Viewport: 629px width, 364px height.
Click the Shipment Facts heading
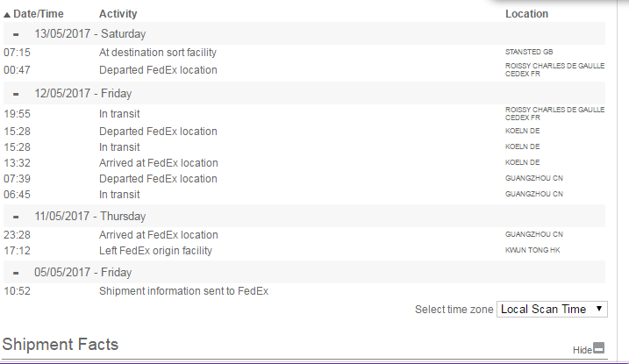coord(61,343)
